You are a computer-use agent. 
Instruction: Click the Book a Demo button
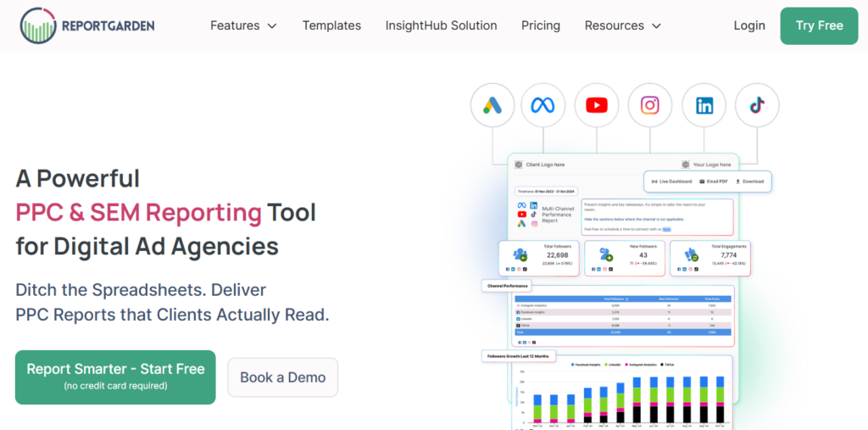(283, 377)
